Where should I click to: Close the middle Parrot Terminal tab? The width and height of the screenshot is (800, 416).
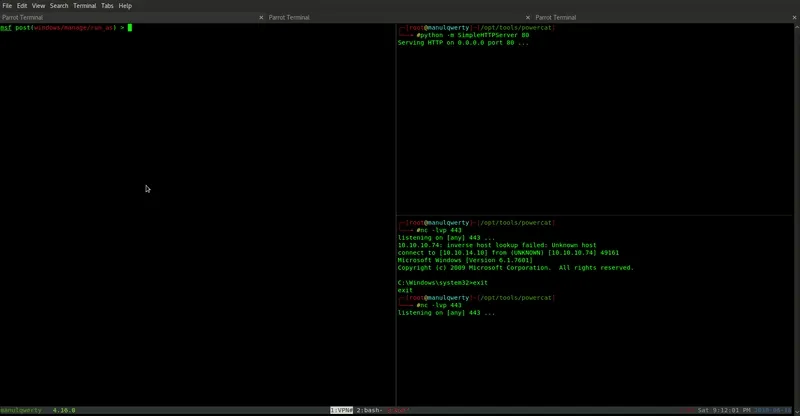(528, 17)
